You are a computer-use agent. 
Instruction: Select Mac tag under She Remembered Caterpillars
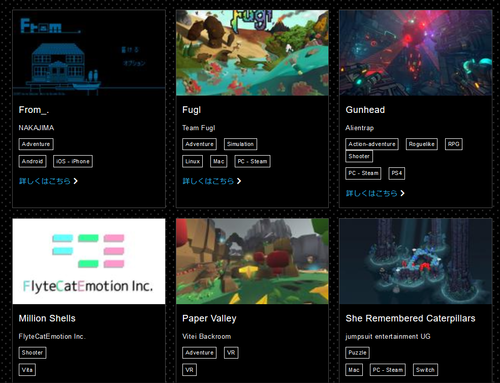click(354, 370)
